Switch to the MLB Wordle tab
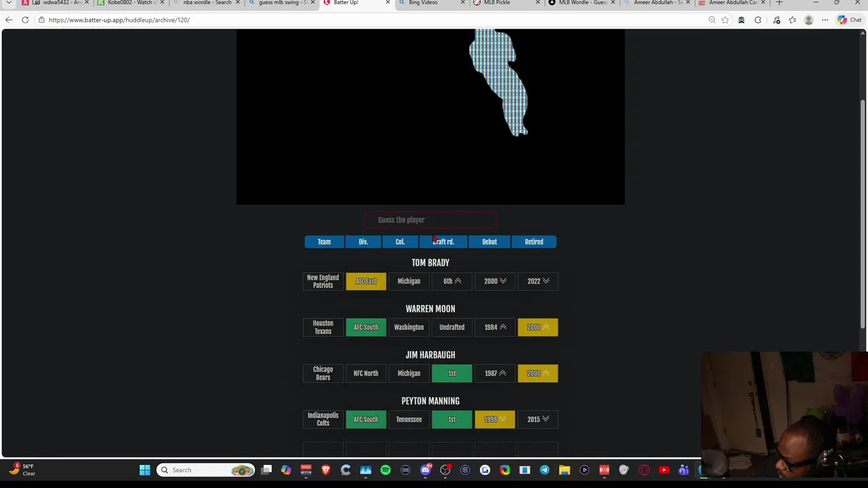This screenshot has width=868, height=488. (580, 3)
